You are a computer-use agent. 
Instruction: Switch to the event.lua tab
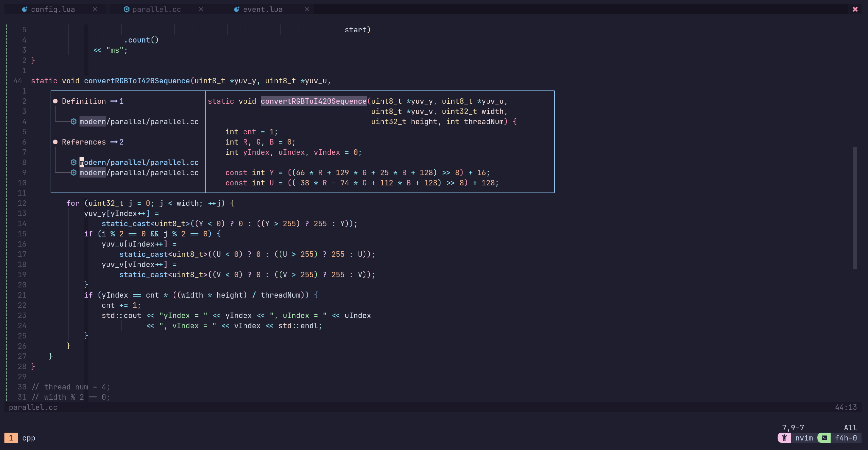tap(263, 10)
